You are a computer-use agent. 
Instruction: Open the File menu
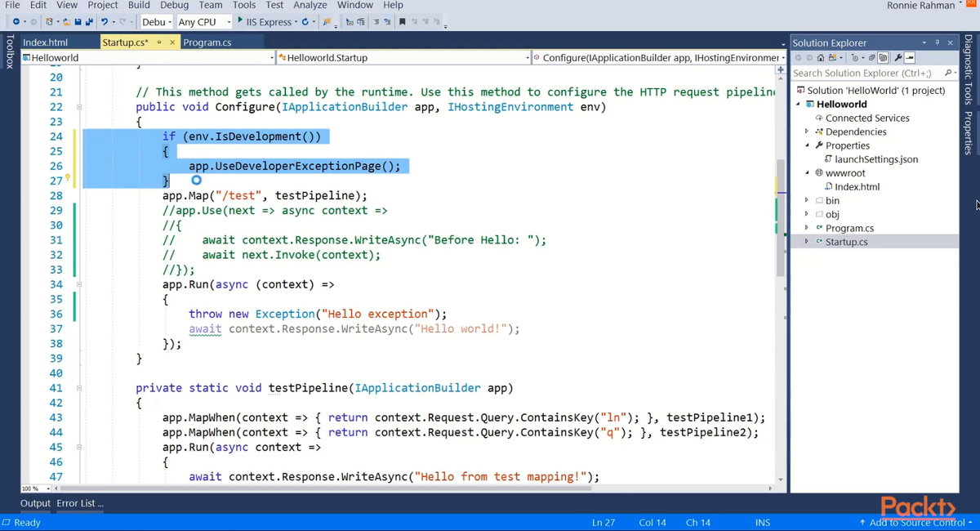click(x=12, y=5)
